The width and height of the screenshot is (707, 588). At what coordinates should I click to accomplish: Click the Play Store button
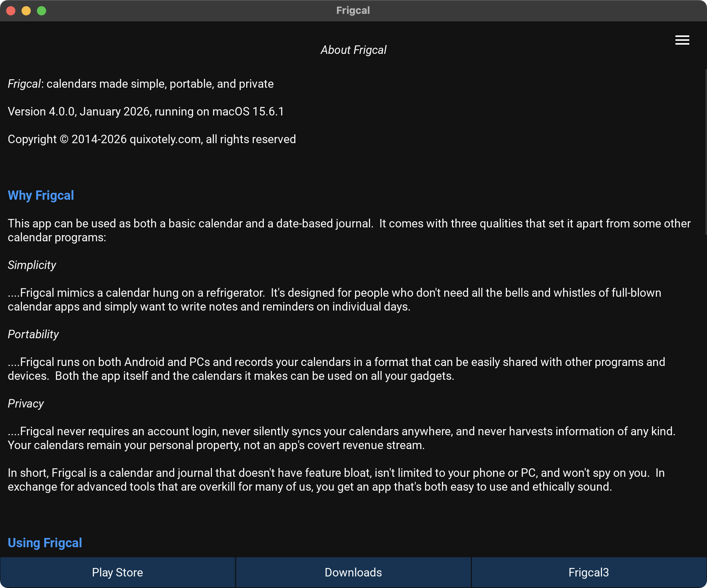click(x=117, y=572)
